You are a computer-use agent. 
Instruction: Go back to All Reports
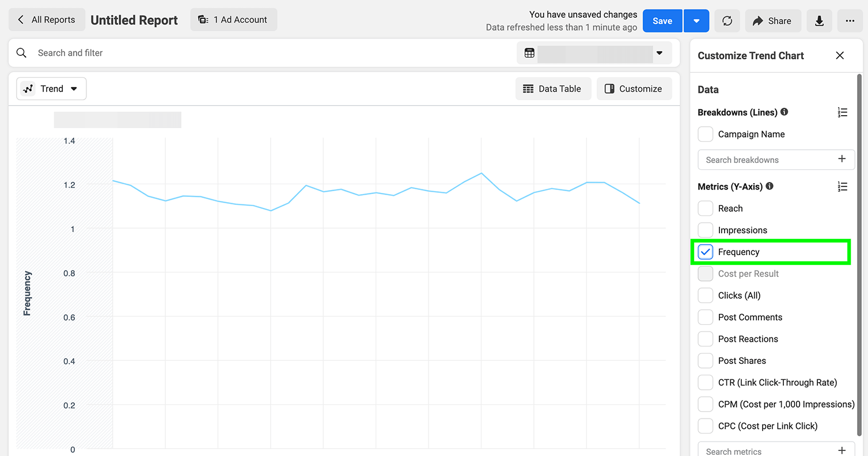47,20
